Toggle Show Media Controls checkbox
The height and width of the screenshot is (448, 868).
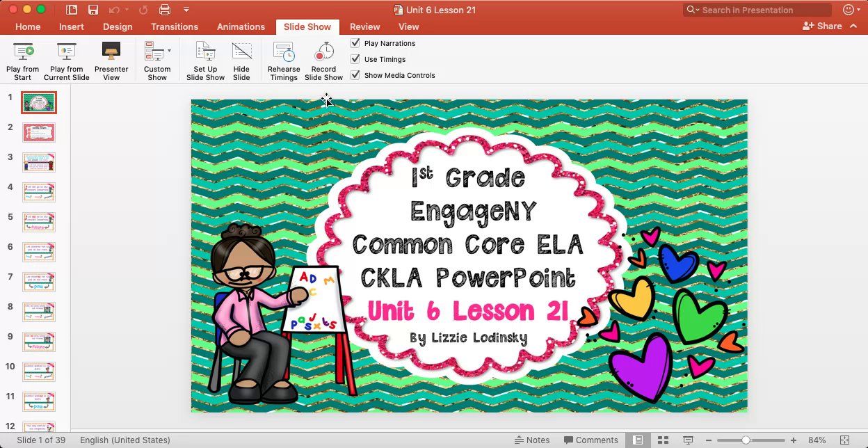pos(355,75)
